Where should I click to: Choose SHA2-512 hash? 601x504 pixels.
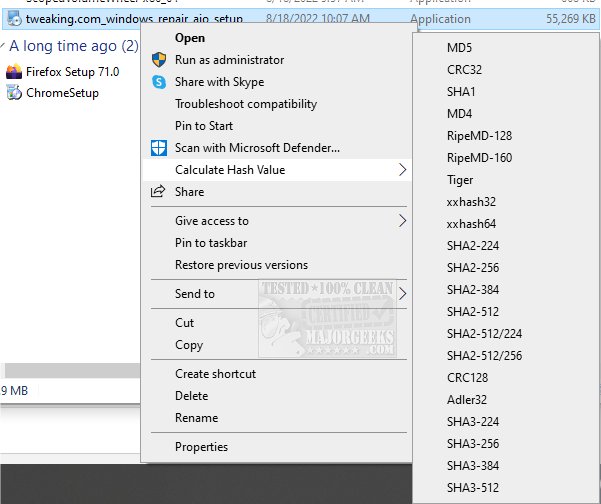(506, 311)
